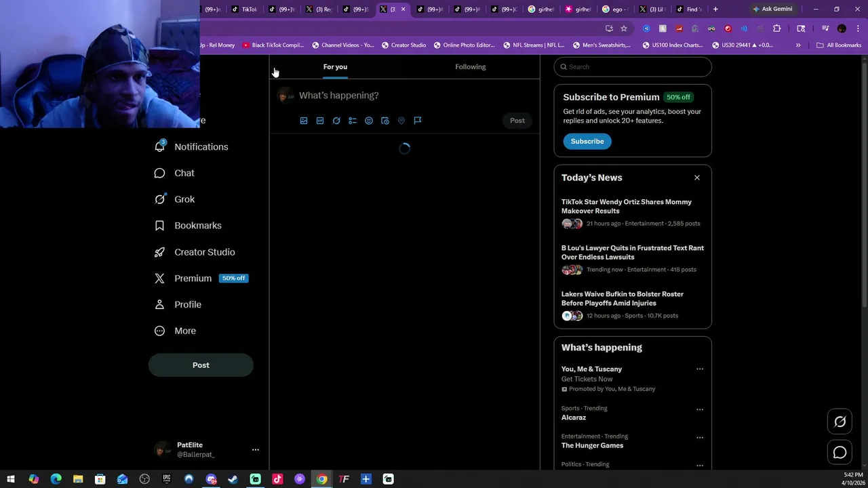Screen dimensions: 868x488
Task: Open a new browser tab
Action: [x=715, y=9]
